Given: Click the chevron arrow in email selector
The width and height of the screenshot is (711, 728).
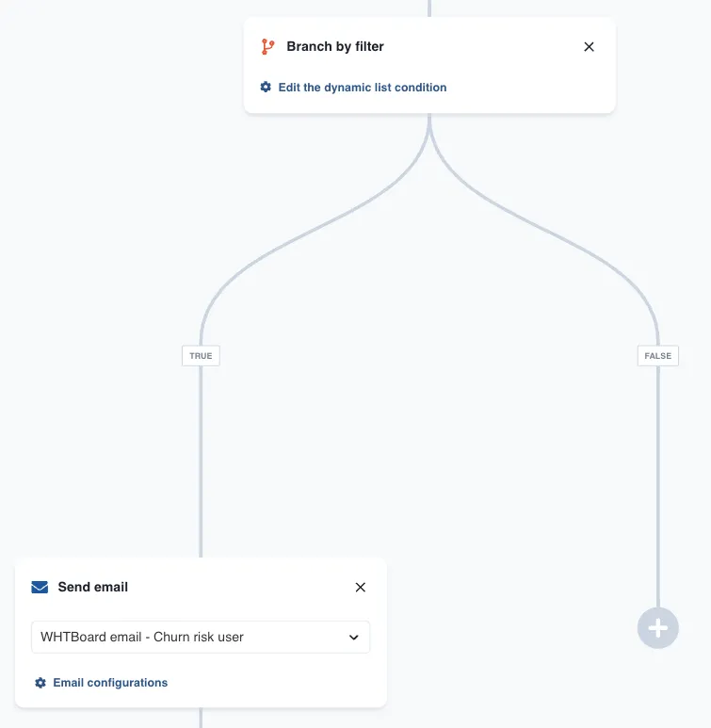Looking at the screenshot, I should tap(354, 638).
